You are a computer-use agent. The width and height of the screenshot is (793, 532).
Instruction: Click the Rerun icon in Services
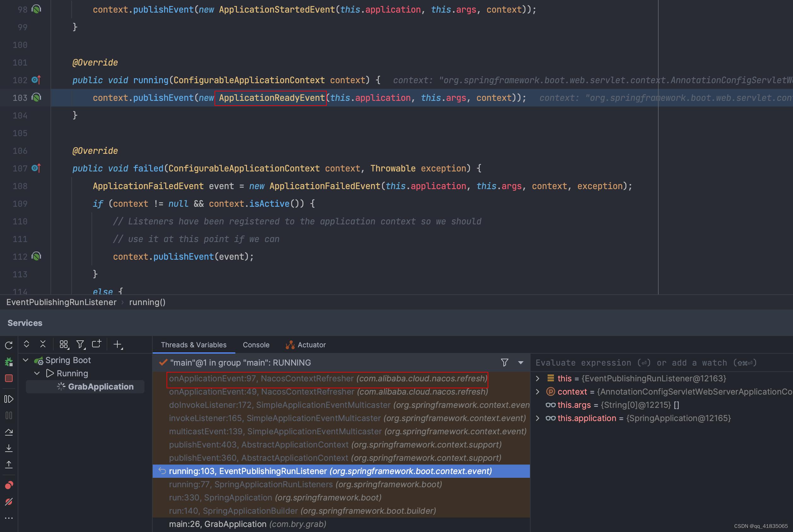pyautogui.click(x=9, y=345)
